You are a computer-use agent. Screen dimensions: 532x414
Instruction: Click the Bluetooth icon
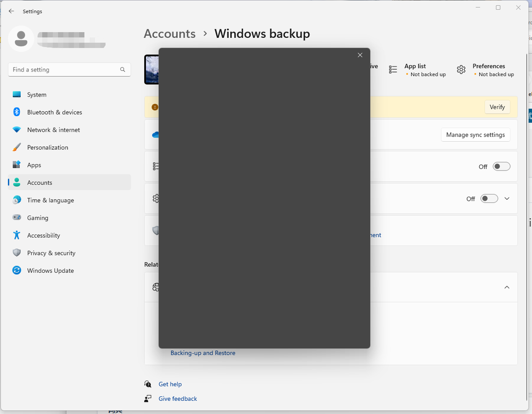tap(17, 112)
